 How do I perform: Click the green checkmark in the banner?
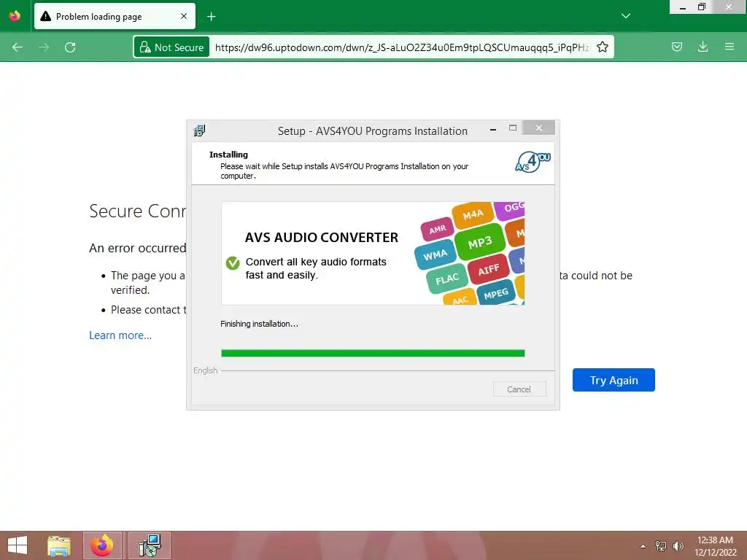point(233,262)
